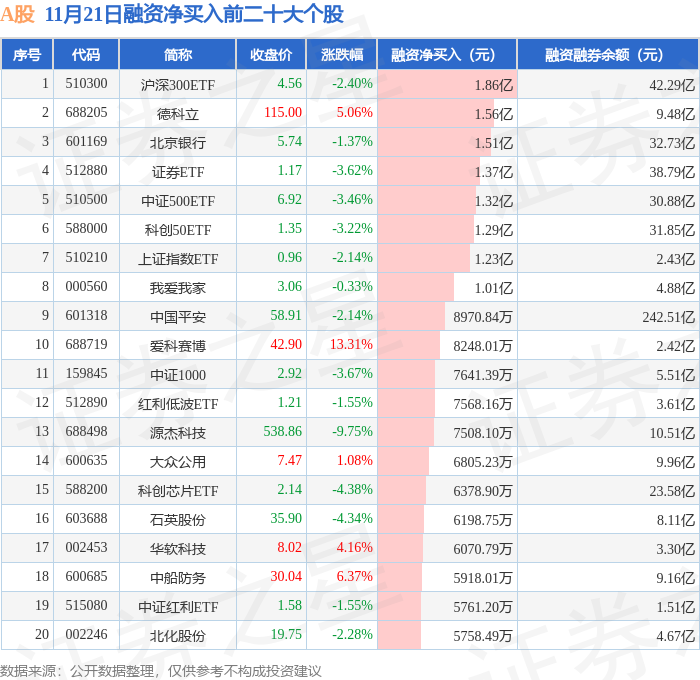Select the name 科创芯片ETF
700x680 pixels.
click(178, 491)
